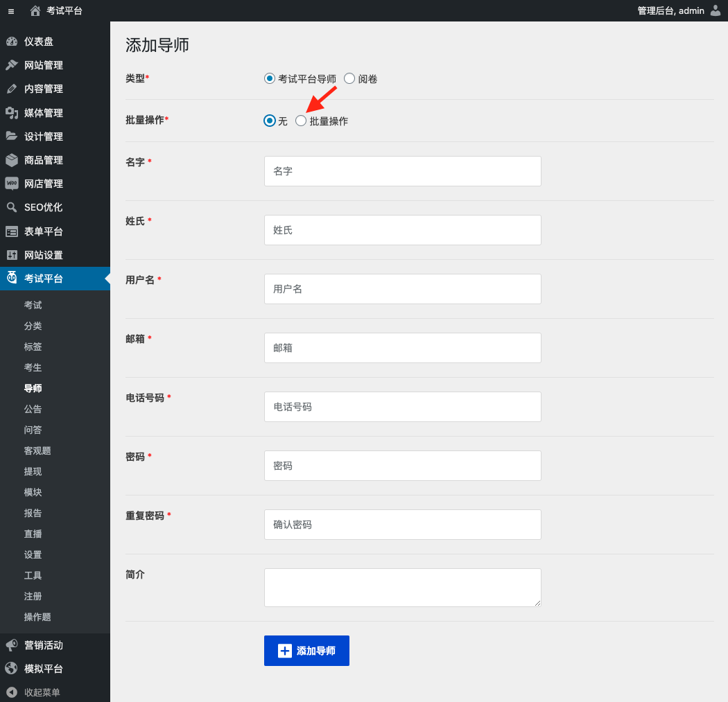This screenshot has width=728, height=702.
Task: Open the 问答 submenu item
Action: coord(33,430)
